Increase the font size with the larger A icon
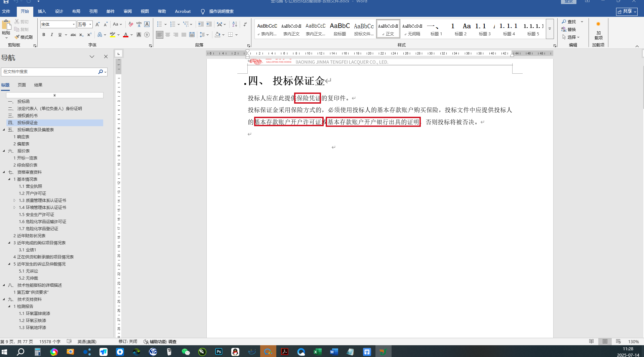The width and height of the screenshot is (644, 357). click(x=97, y=24)
